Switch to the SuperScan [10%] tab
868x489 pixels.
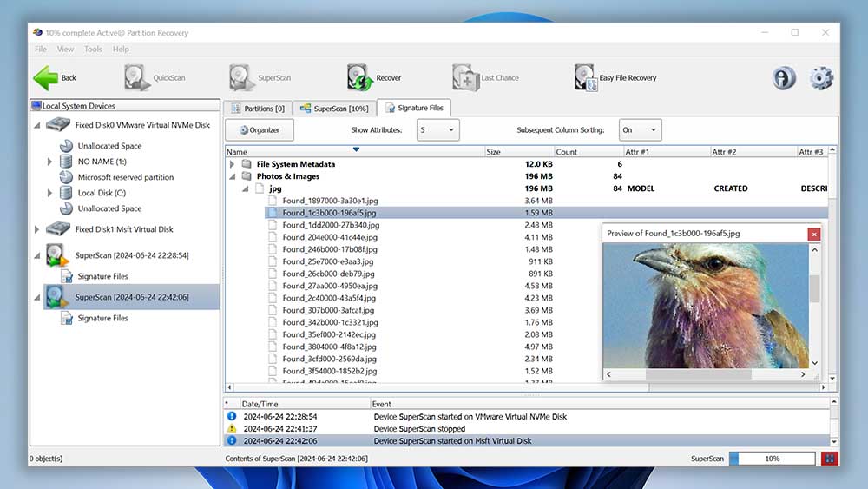(334, 109)
